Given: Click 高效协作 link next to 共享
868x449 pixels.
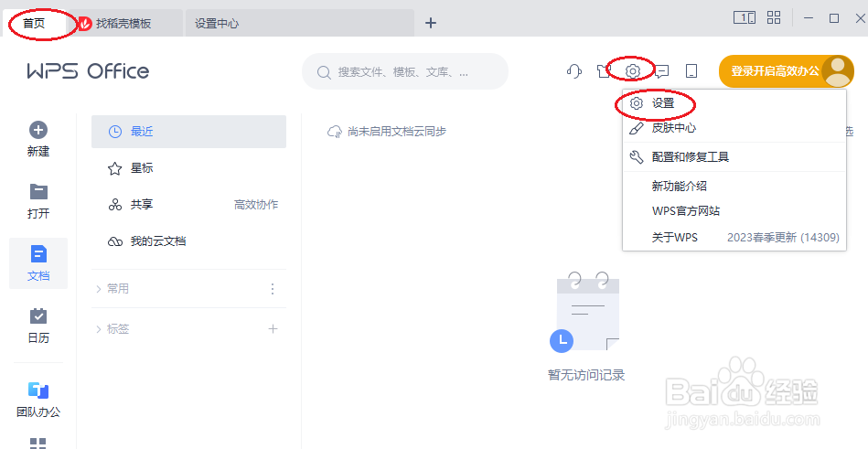Looking at the screenshot, I should coord(256,205).
